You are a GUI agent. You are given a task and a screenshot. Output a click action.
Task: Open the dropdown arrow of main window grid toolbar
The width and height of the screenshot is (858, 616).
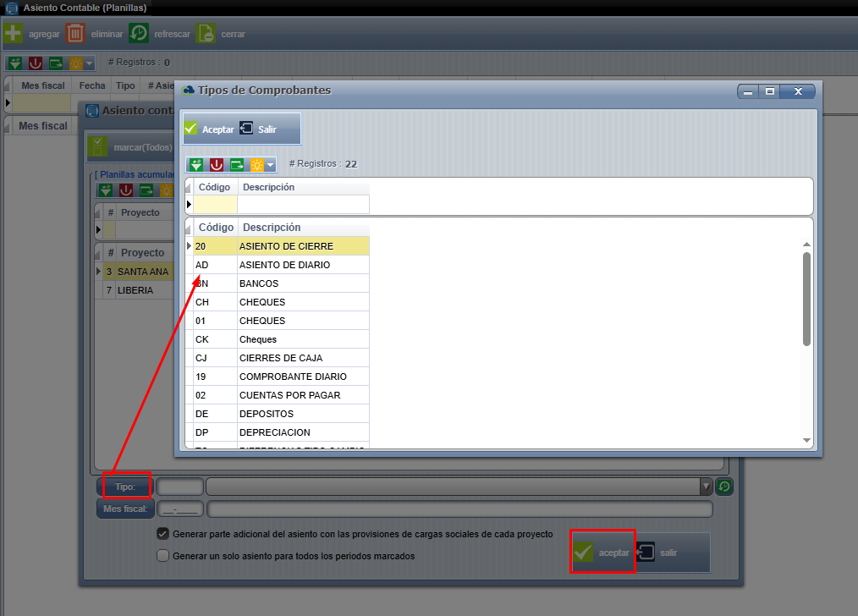pyautogui.click(x=90, y=63)
